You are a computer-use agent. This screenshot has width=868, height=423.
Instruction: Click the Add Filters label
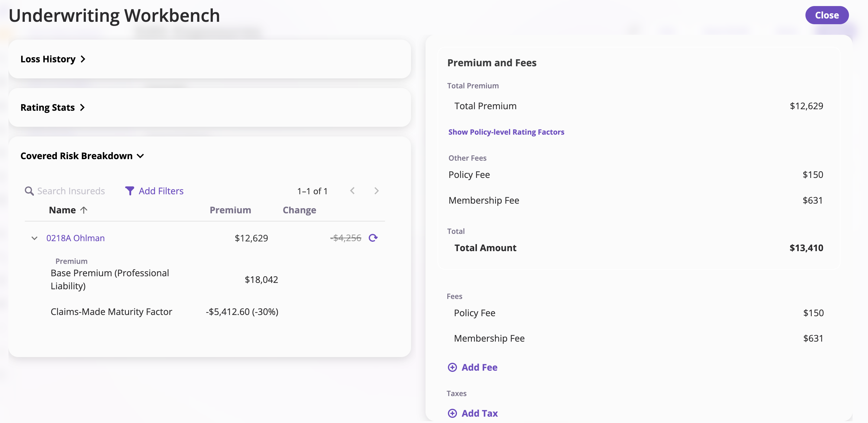(x=161, y=191)
